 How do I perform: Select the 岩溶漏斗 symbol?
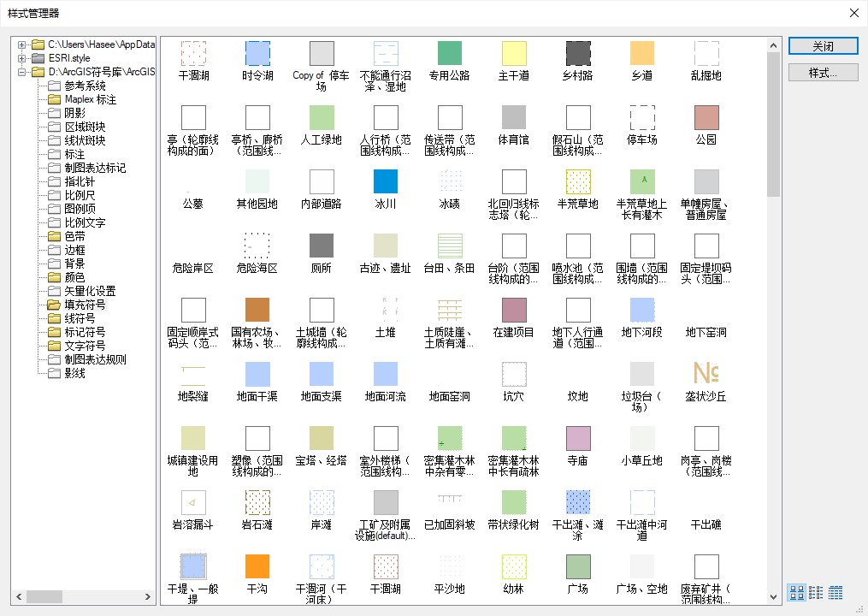(193, 502)
